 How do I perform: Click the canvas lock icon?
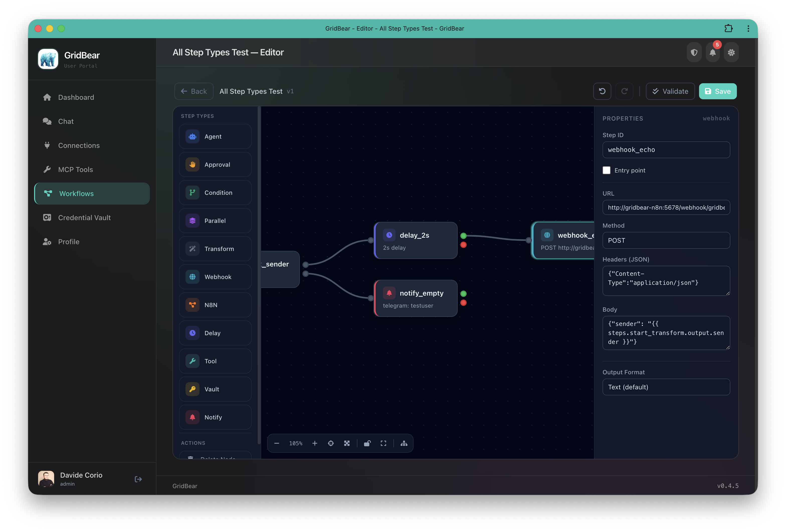coord(367,443)
